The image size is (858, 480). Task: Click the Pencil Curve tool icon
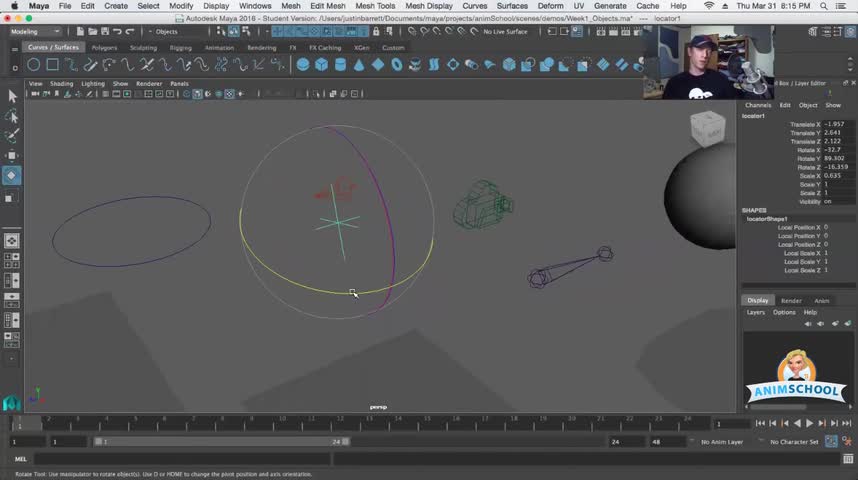click(90, 65)
